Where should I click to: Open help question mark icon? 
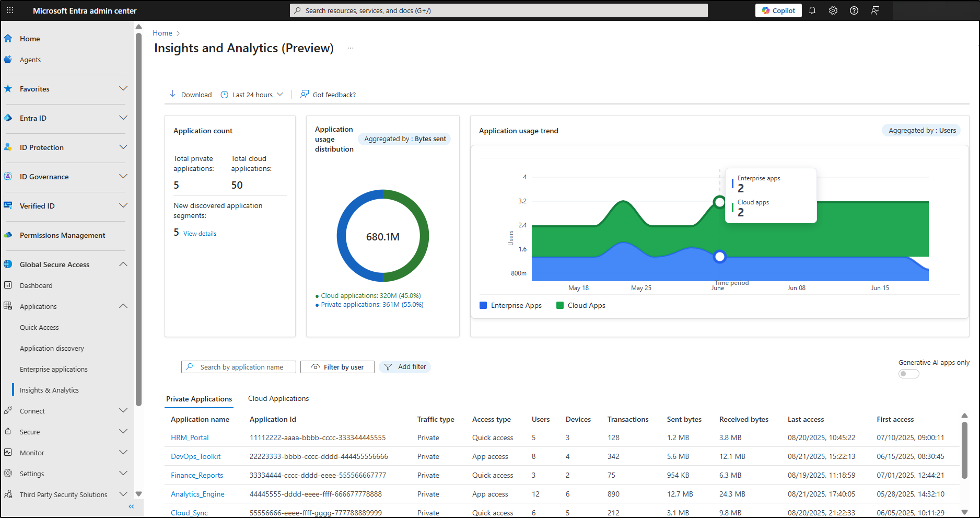tap(854, 10)
